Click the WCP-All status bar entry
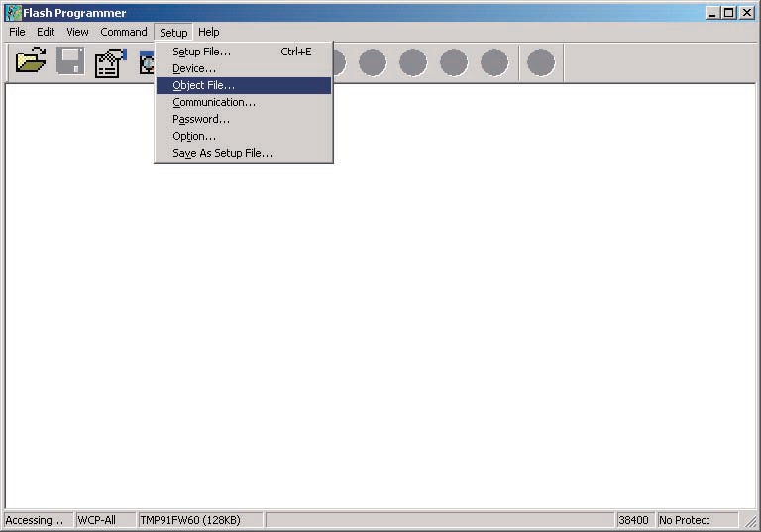This screenshot has height=532, width=761. 96,520
